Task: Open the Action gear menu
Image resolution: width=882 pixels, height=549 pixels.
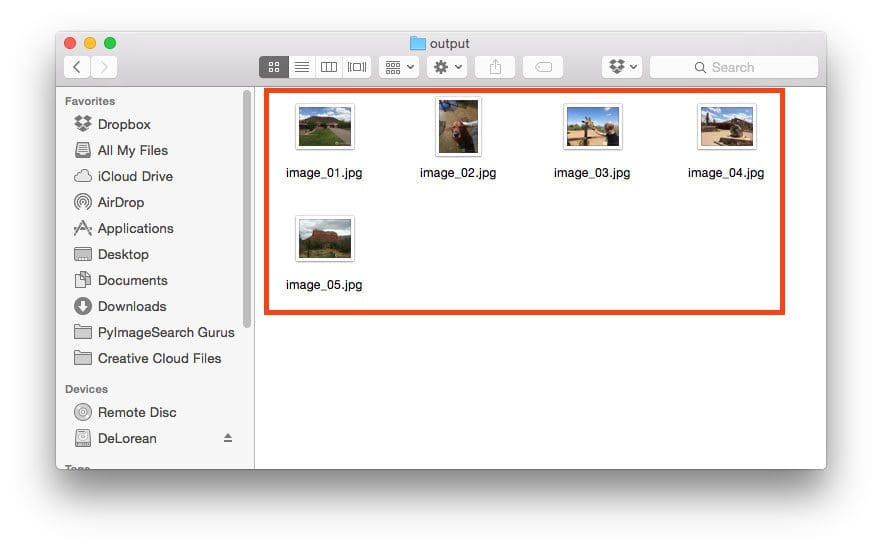Action: pos(447,67)
